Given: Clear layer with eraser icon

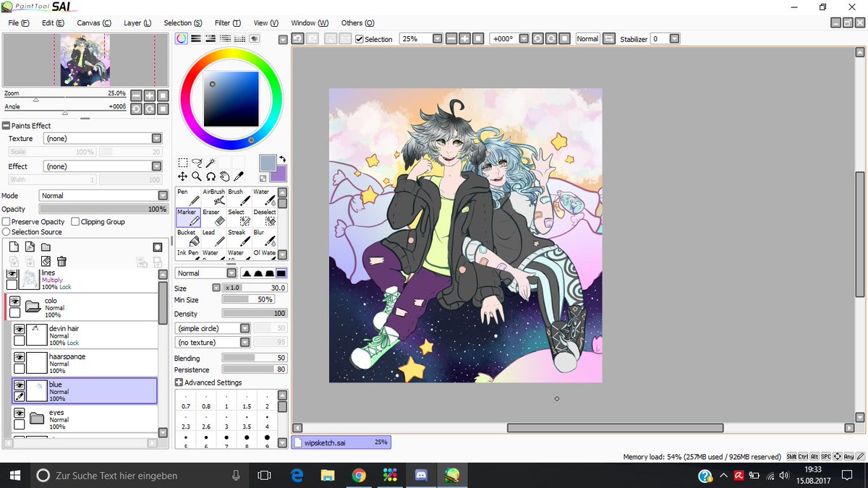Looking at the screenshot, I should point(46,261).
